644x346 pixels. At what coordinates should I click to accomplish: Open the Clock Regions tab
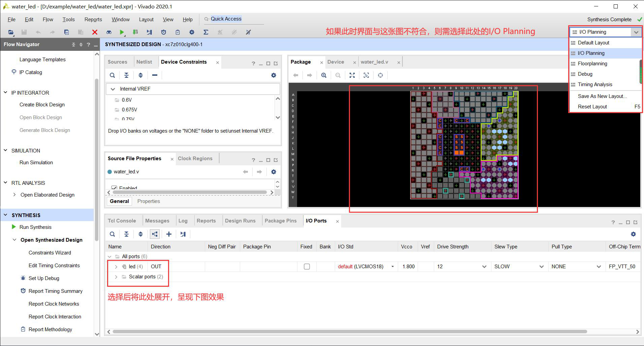click(195, 159)
